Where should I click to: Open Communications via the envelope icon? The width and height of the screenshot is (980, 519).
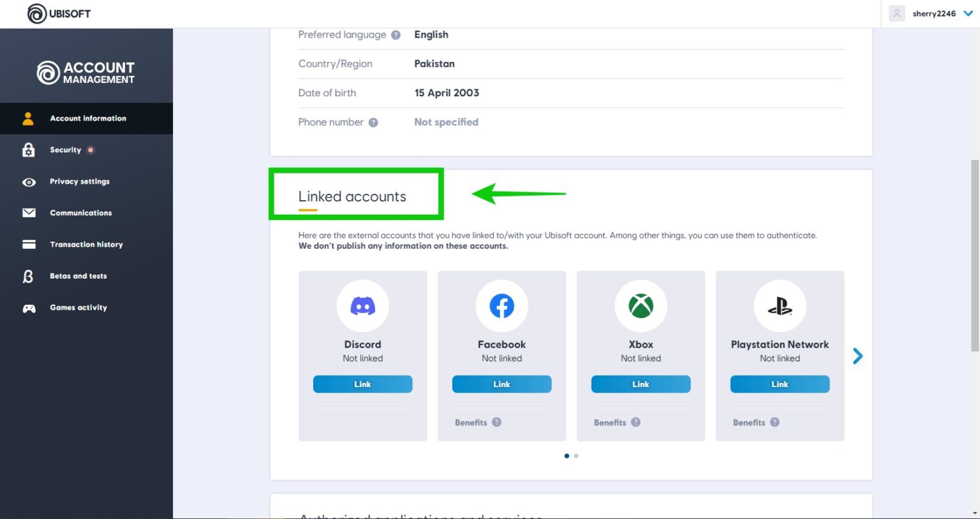click(29, 212)
